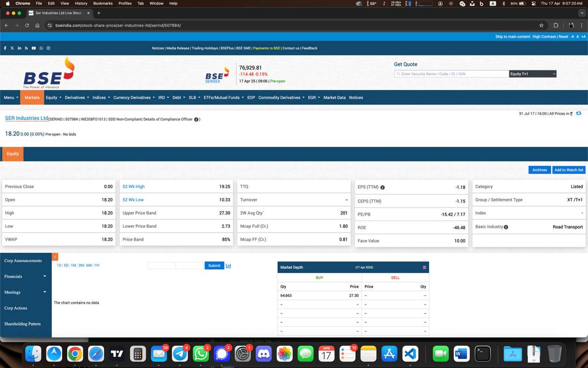
Task: Toggle the High Contrast link
Action: [x=544, y=37]
